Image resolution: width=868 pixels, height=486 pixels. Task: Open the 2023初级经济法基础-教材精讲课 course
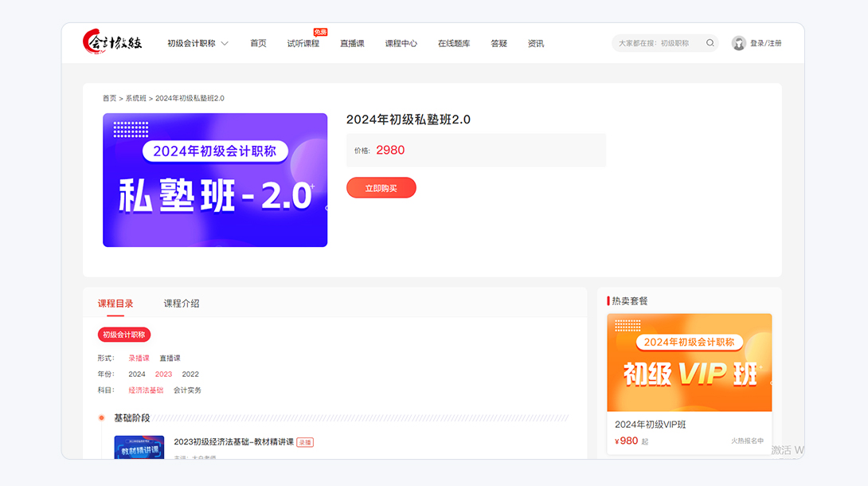point(233,442)
